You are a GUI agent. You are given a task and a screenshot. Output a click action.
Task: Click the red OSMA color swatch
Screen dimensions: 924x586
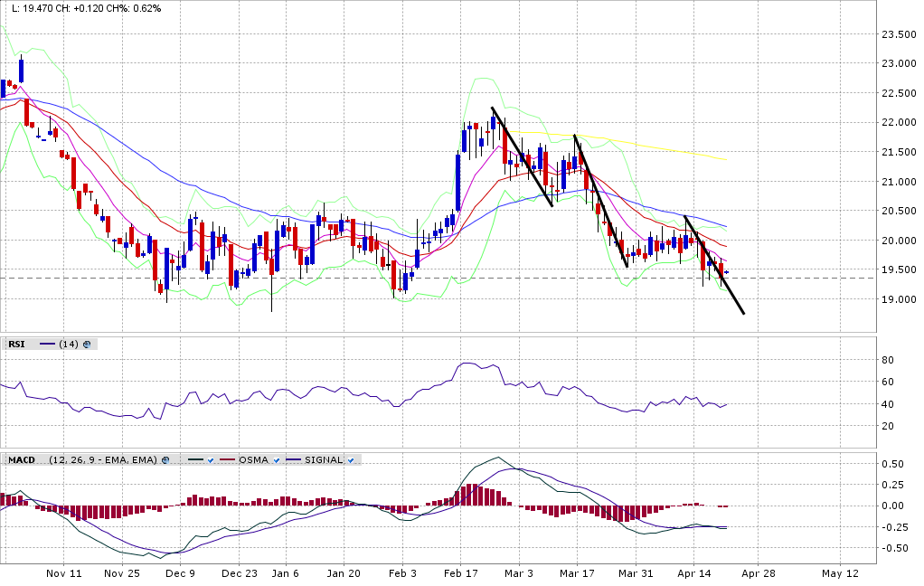tap(226, 460)
